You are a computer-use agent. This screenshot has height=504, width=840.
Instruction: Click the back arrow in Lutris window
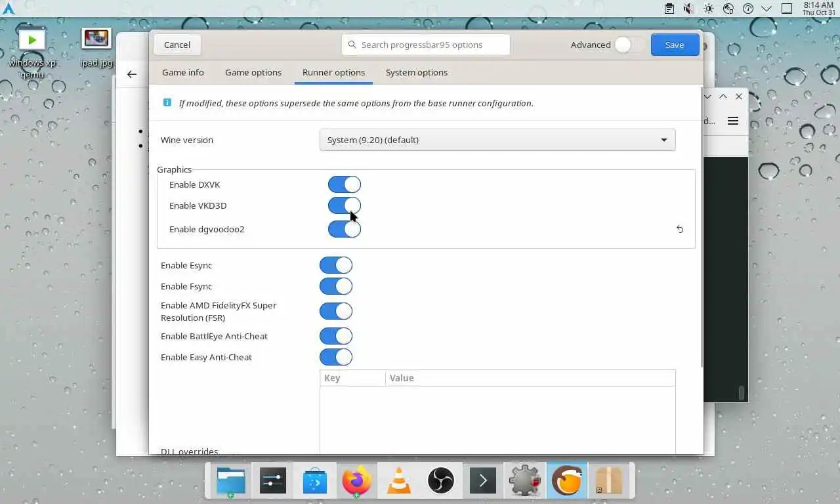[x=132, y=74]
